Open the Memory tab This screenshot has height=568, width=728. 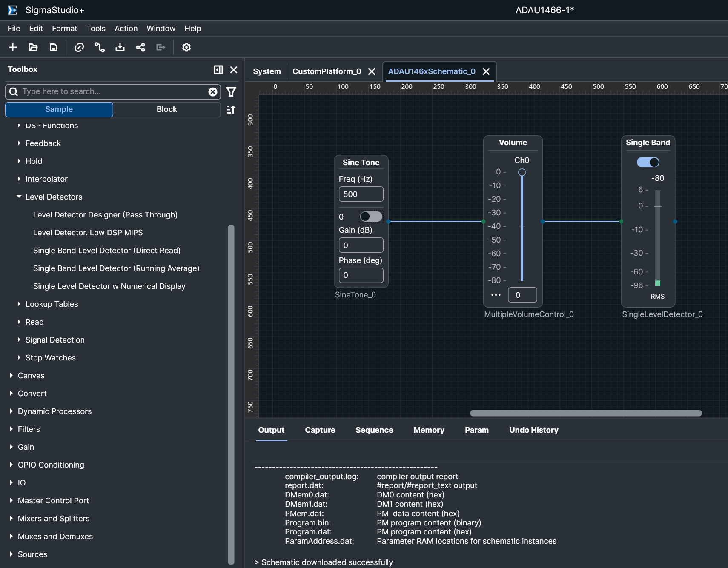coord(429,430)
